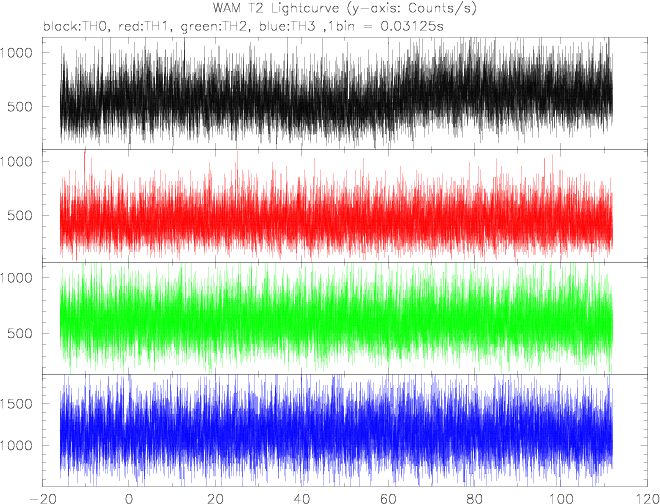Click the "1000" y-axis label of the red panel
Viewport: 660px width, 504px height.
pyautogui.click(x=16, y=161)
